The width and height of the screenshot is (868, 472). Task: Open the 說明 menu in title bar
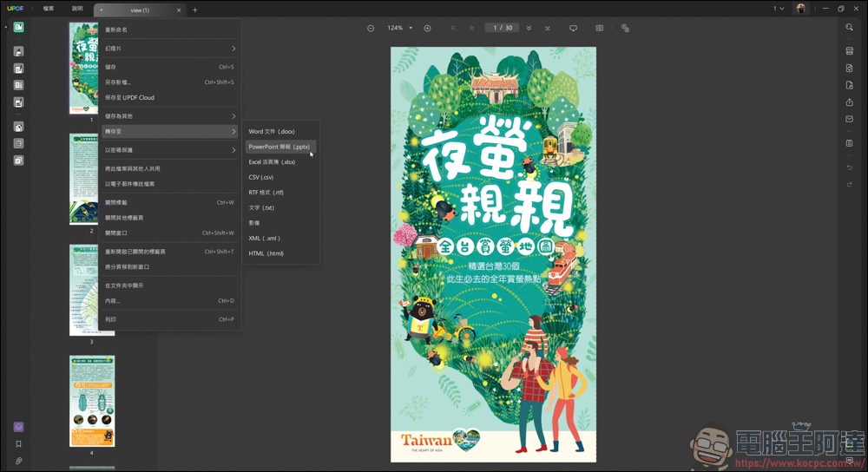tap(77, 9)
